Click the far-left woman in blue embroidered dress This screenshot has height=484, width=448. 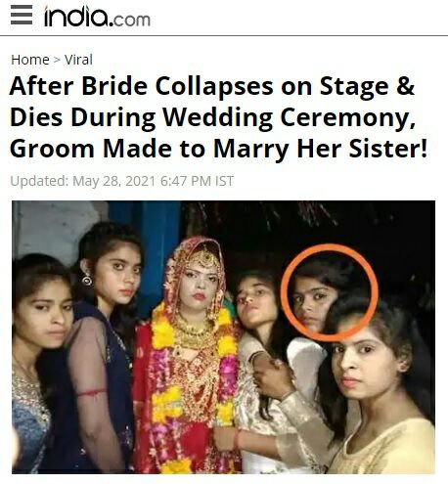coord(36,359)
